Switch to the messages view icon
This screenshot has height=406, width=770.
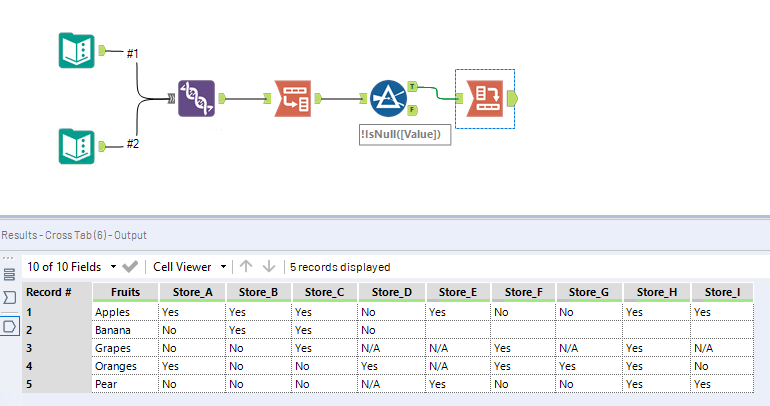point(9,274)
